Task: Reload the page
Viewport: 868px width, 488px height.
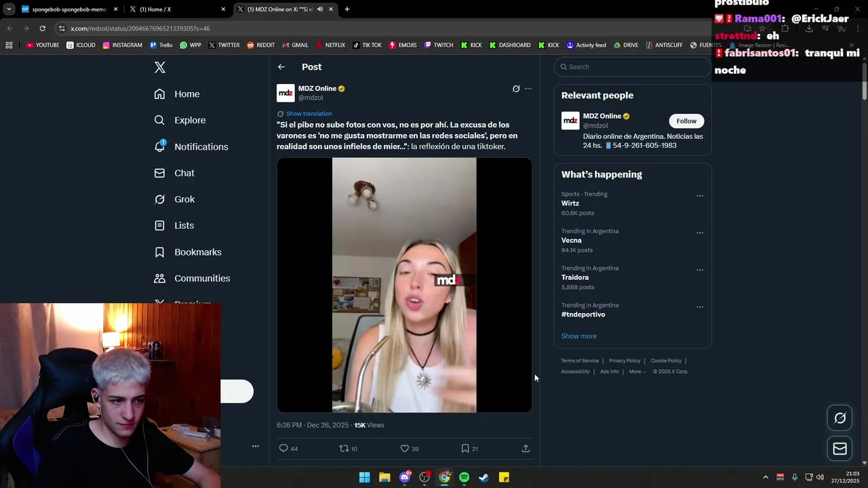Action: pos(42,28)
